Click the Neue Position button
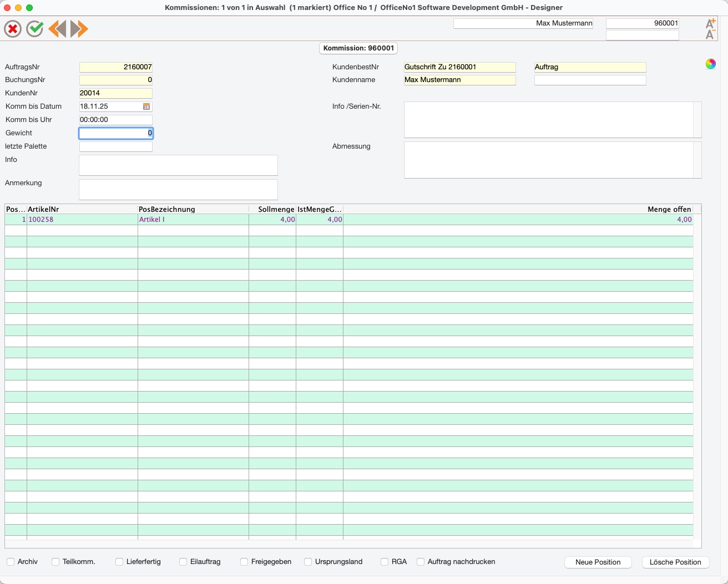 point(598,562)
